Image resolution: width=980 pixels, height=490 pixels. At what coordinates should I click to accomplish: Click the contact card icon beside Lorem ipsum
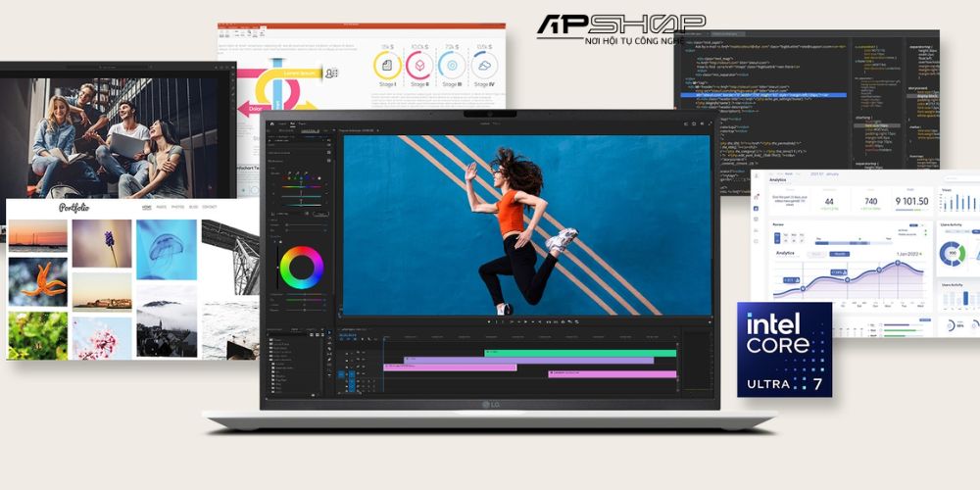coord(332,73)
